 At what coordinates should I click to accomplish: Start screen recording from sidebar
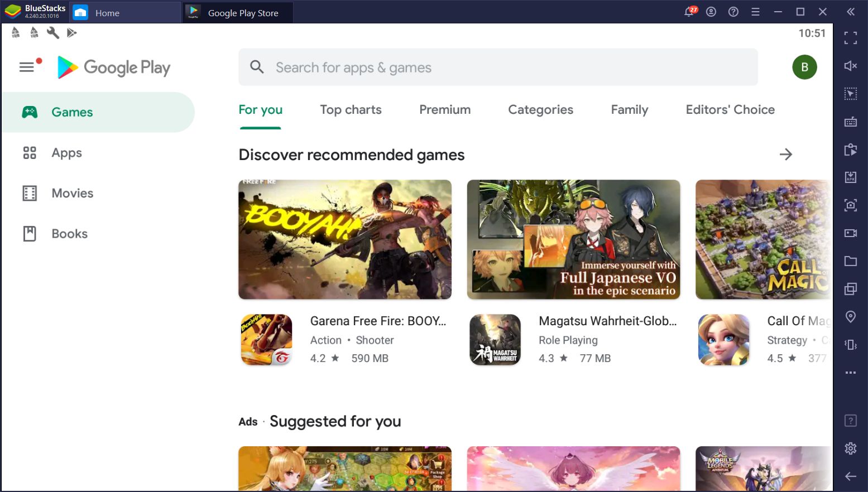[x=850, y=233]
